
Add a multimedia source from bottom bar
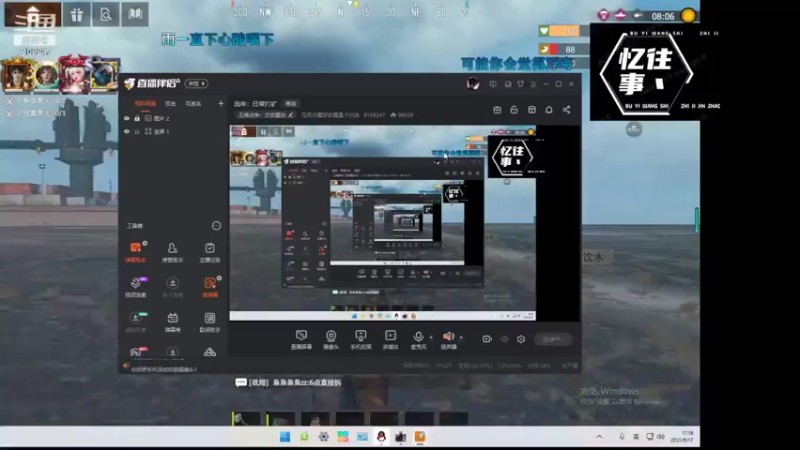point(390,339)
